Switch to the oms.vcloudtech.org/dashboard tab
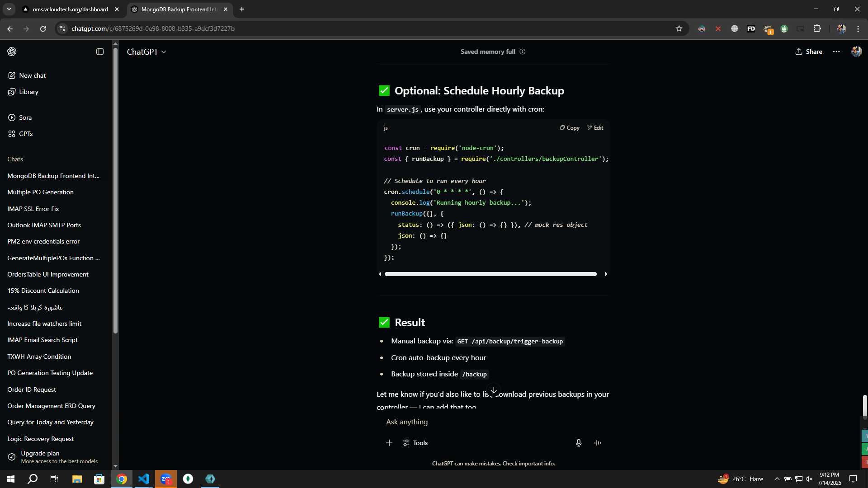The height and width of the screenshot is (488, 868). pyautogui.click(x=70, y=9)
